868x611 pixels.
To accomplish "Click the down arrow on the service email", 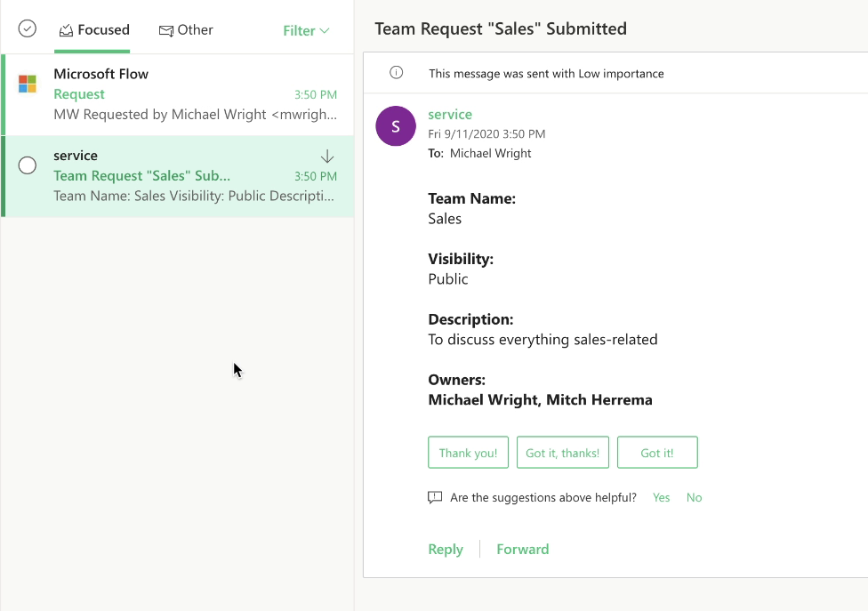I will point(326,155).
